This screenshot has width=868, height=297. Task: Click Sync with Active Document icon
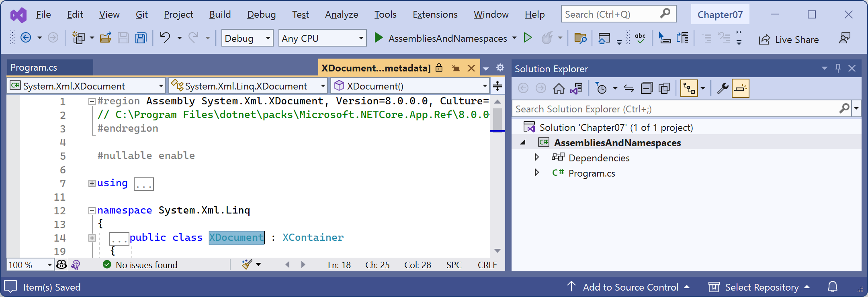(629, 88)
